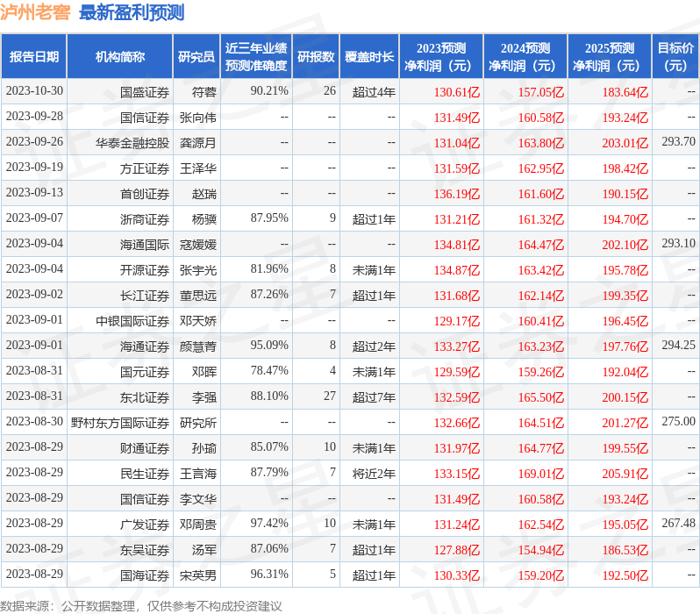The width and height of the screenshot is (700, 614).
Task: Select institution 中银国际证券
Action: click(132, 322)
